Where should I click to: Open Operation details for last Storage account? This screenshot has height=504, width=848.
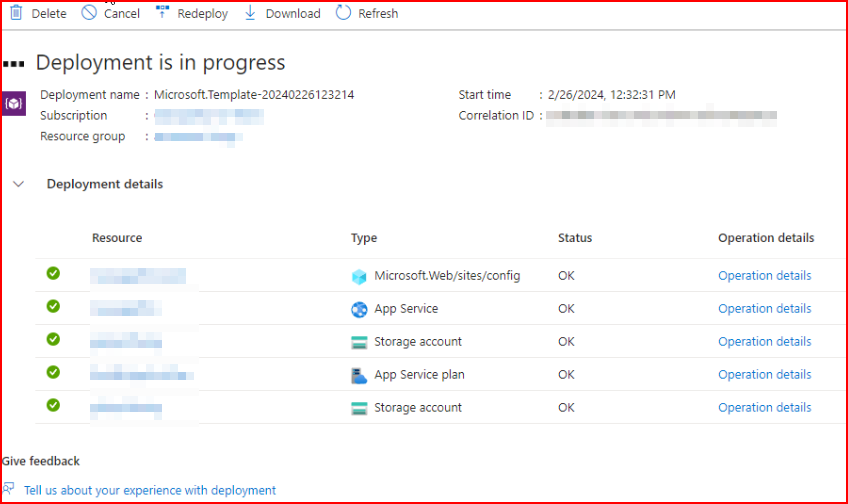tap(764, 408)
